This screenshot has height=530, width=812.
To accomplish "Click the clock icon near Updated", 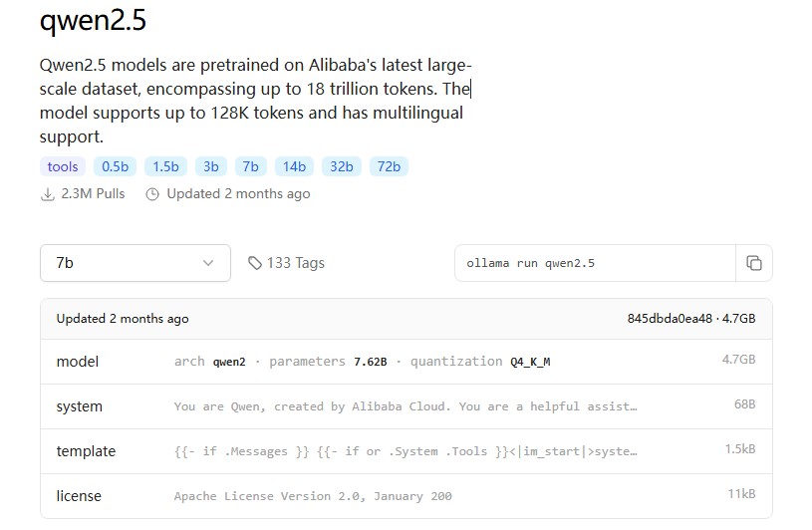I will pyautogui.click(x=152, y=194).
